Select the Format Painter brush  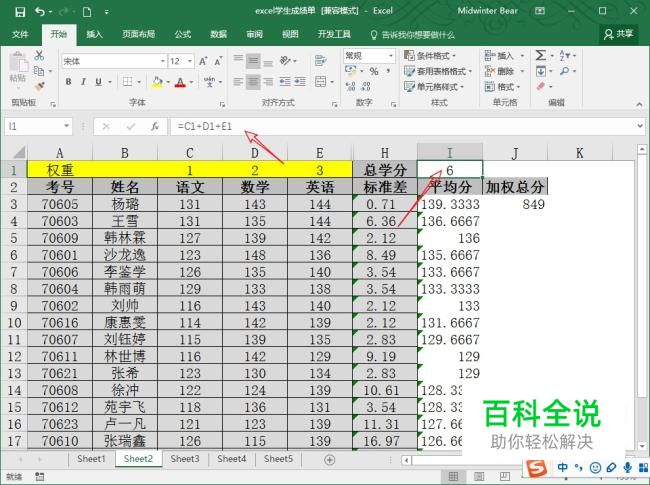click(x=40, y=86)
